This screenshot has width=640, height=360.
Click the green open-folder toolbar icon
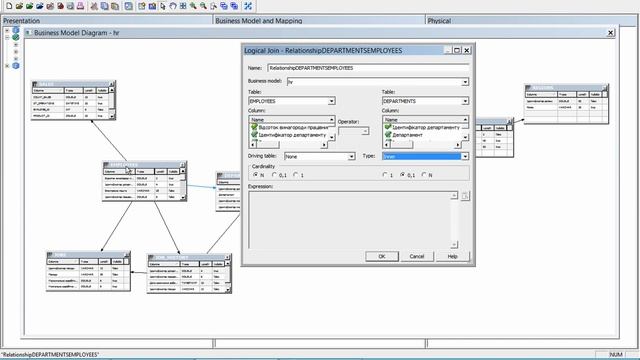tap(29, 6)
